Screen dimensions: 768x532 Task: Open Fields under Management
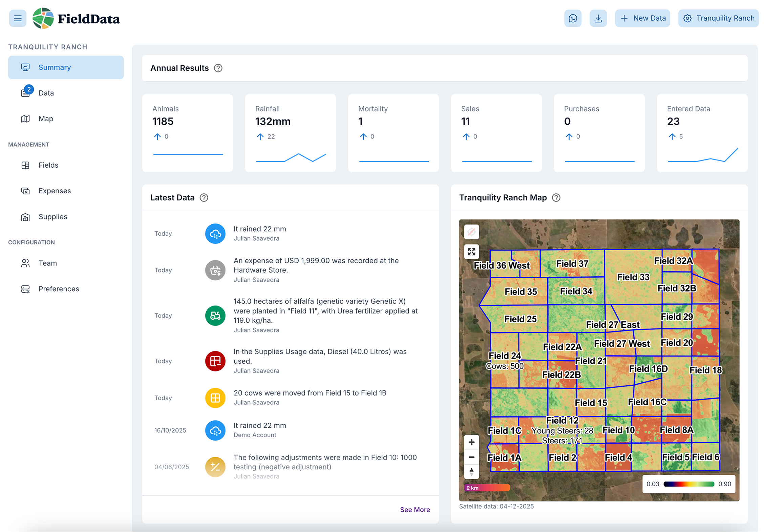click(x=48, y=165)
